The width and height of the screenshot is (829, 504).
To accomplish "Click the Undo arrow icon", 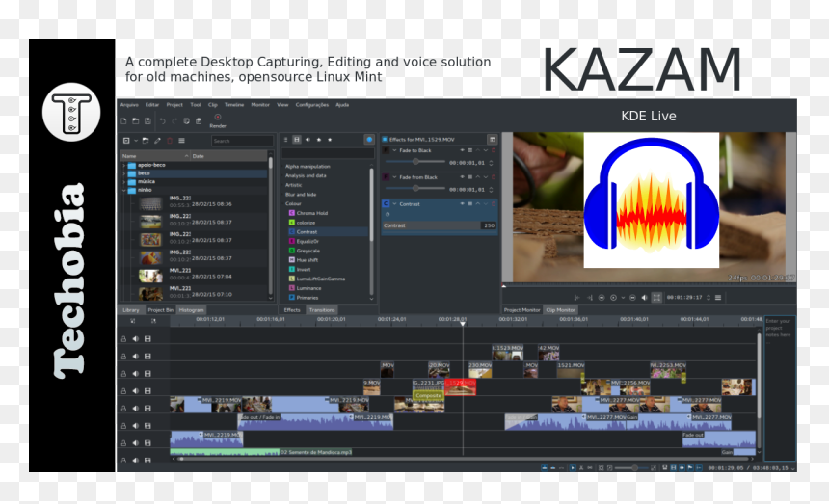I will pos(162,121).
